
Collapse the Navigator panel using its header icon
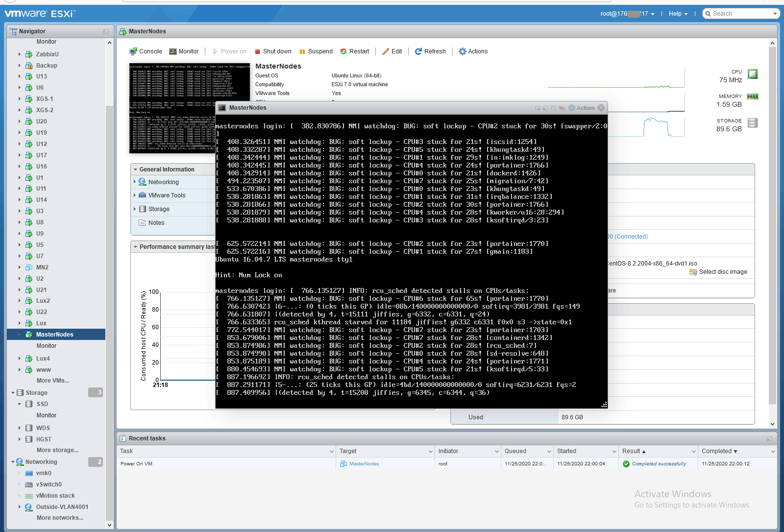[x=106, y=31]
